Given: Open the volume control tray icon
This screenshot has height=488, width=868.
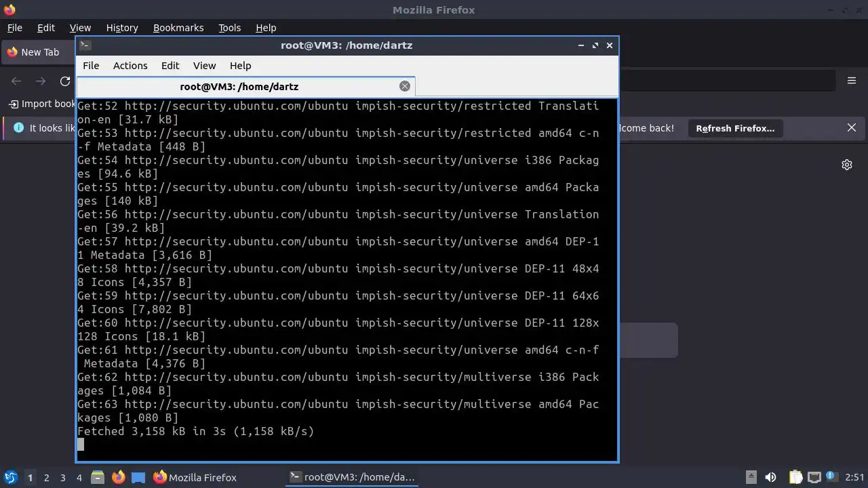Looking at the screenshot, I should [770, 477].
